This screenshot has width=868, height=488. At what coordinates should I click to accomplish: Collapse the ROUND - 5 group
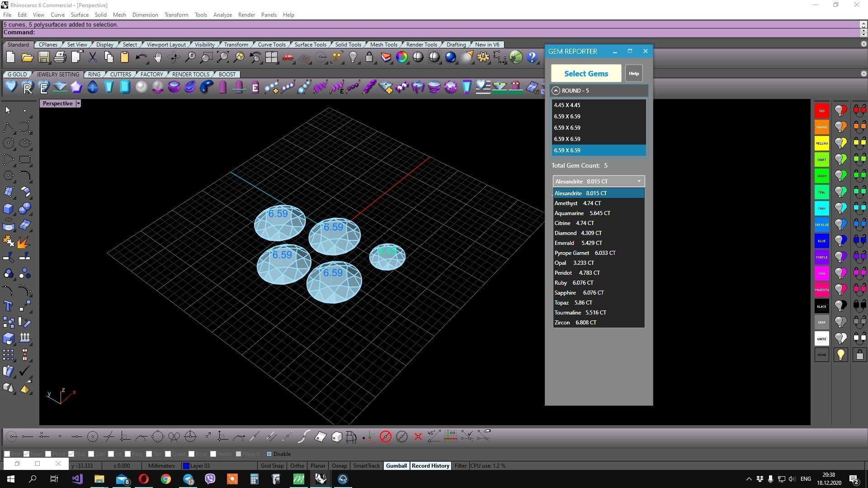[556, 91]
